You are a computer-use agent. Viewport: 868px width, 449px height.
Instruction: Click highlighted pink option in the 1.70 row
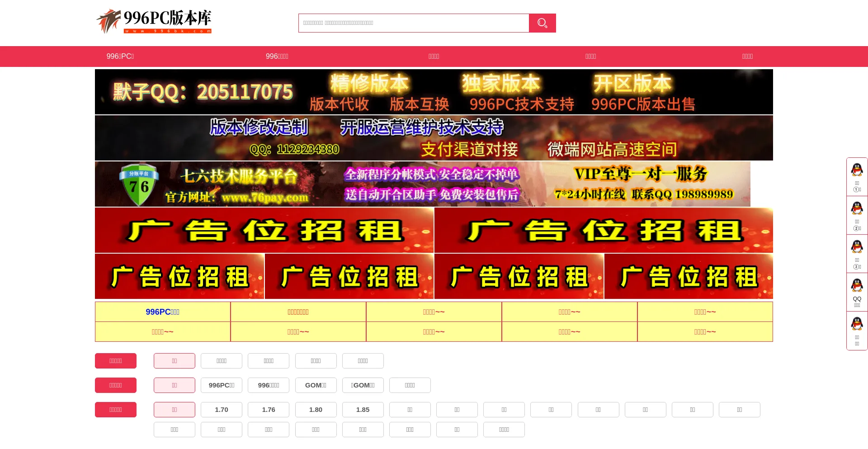[x=175, y=410]
